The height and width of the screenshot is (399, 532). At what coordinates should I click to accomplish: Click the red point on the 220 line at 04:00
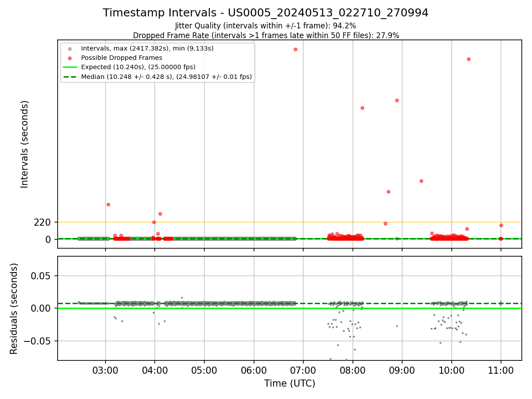154,222
